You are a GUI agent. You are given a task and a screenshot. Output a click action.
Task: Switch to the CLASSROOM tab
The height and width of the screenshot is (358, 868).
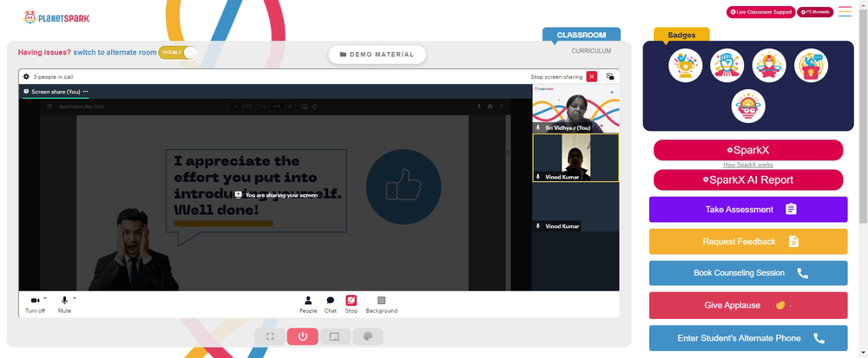tap(582, 35)
